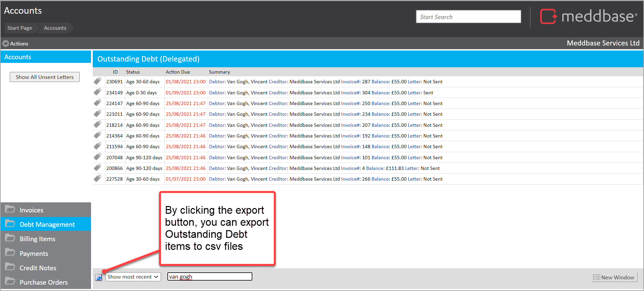The image size is (644, 291).
Task: Open list in New Window
Action: click(614, 277)
